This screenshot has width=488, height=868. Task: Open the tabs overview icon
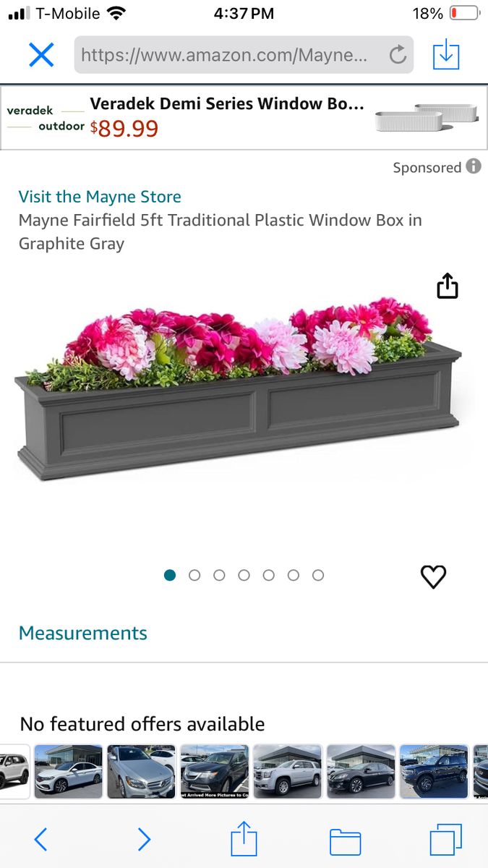click(445, 840)
